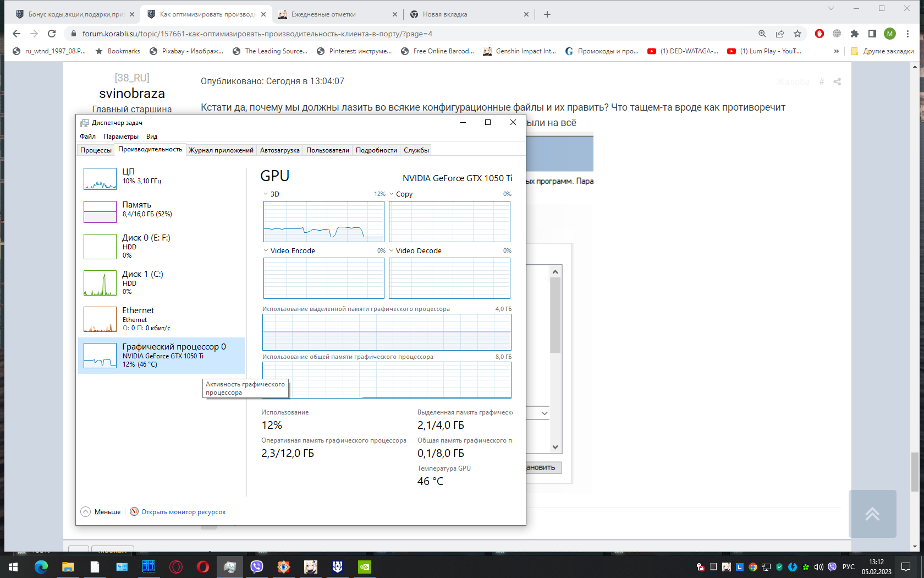Image resolution: width=924 pixels, height=578 pixels.
Task: Open the Resource Monitor icon link
Action: pyautogui.click(x=134, y=511)
